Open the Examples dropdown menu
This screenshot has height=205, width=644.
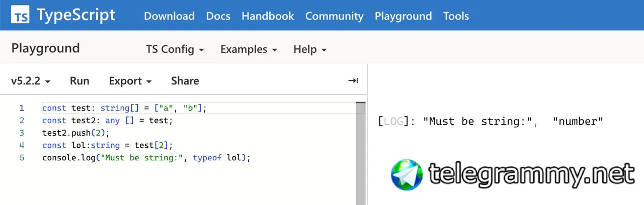pos(249,49)
